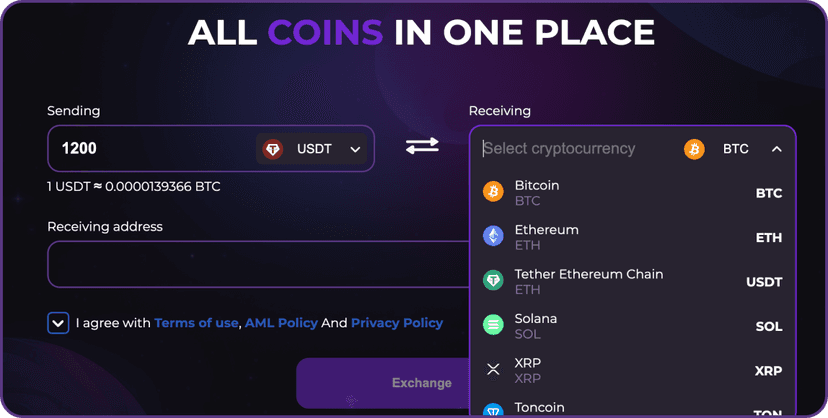Click the BTC icon in Receiving field
The height and width of the screenshot is (418, 828).
[x=694, y=149]
